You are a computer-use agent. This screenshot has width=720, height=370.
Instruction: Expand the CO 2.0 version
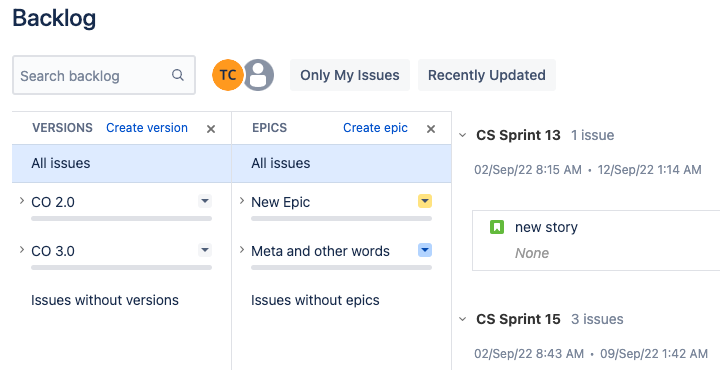pyautogui.click(x=22, y=201)
